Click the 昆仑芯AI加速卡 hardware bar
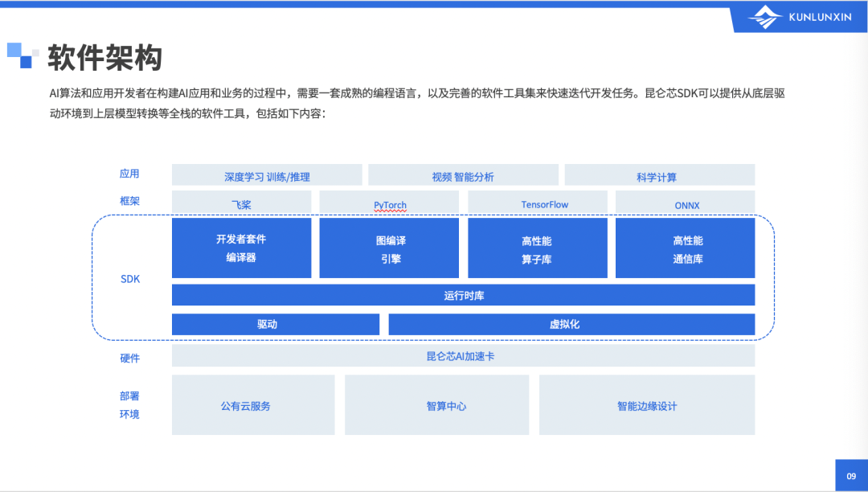The height and width of the screenshot is (492, 868). point(464,356)
